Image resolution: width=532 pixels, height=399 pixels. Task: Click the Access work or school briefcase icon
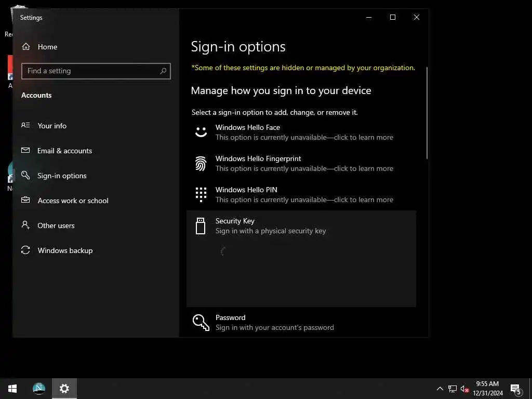coord(25,200)
